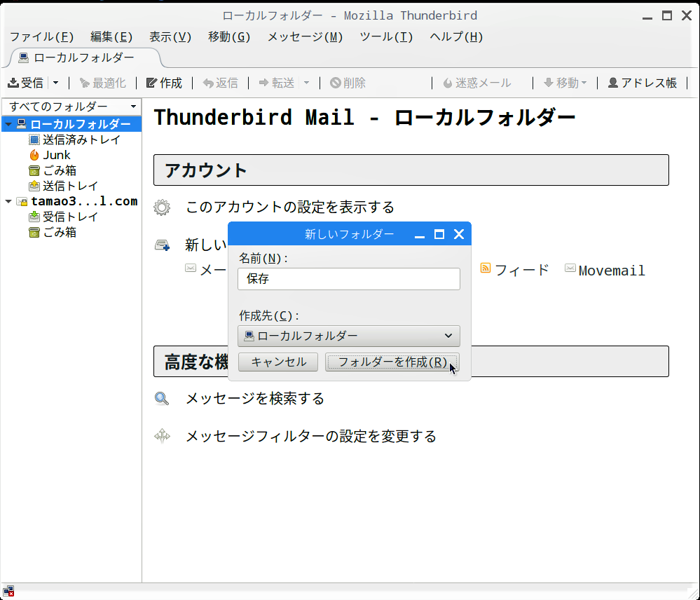Screen dimensions: 700x600
Task: Click the message filters arrows icon
Action: pos(162,437)
